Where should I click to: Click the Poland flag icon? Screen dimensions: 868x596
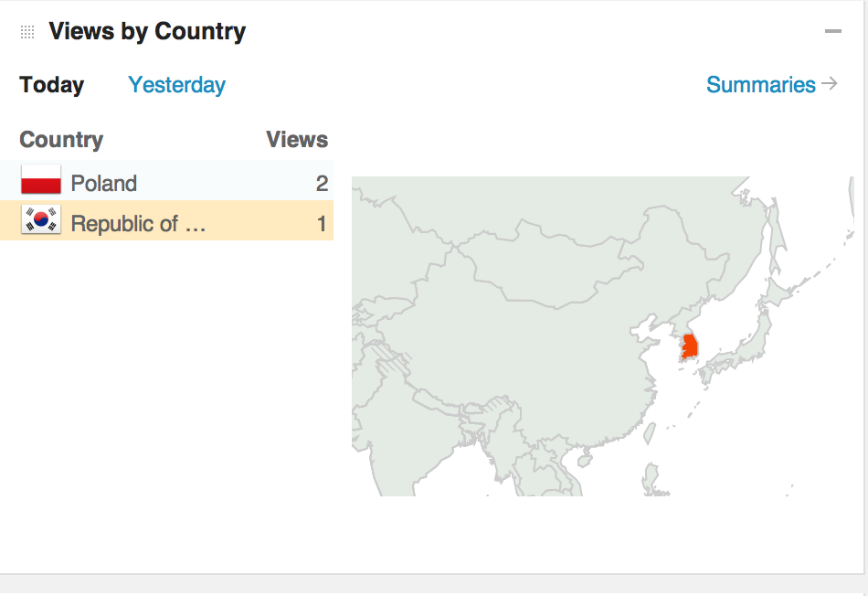[x=41, y=181]
